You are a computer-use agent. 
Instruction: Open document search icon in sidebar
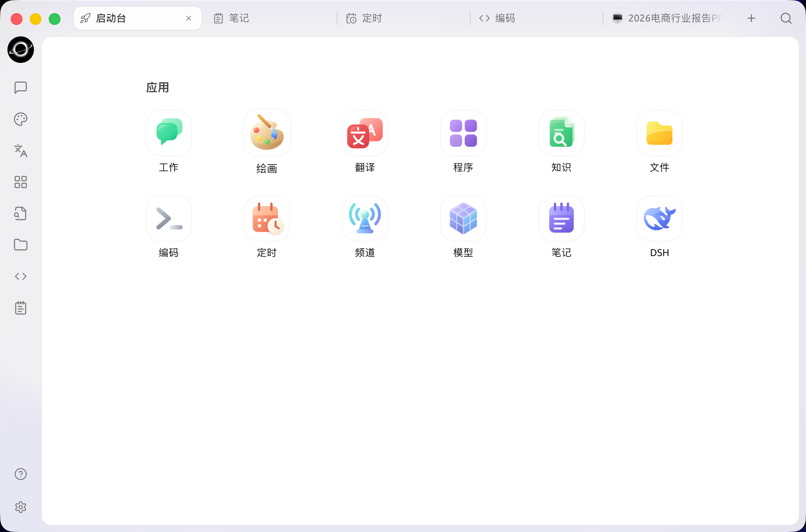[21, 213]
